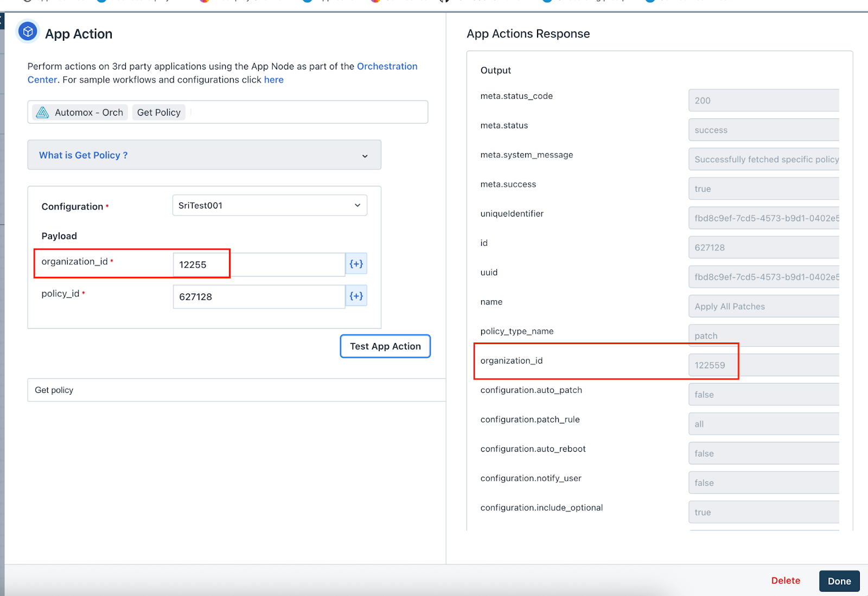Image resolution: width=868 pixels, height=596 pixels.
Task: Click the configuration.patch_rule value 'all'
Action: 764,424
